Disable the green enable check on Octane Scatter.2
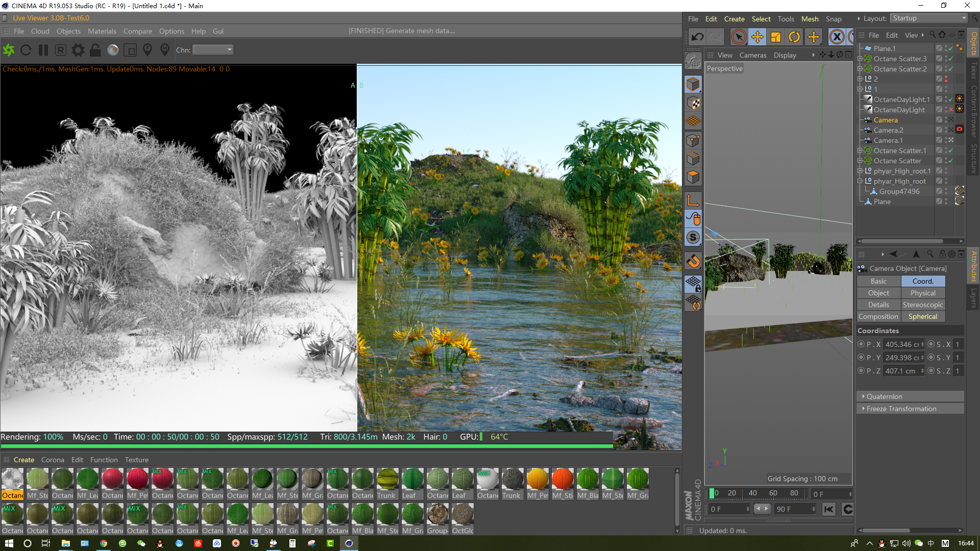The width and height of the screenshot is (980, 551). click(x=951, y=69)
